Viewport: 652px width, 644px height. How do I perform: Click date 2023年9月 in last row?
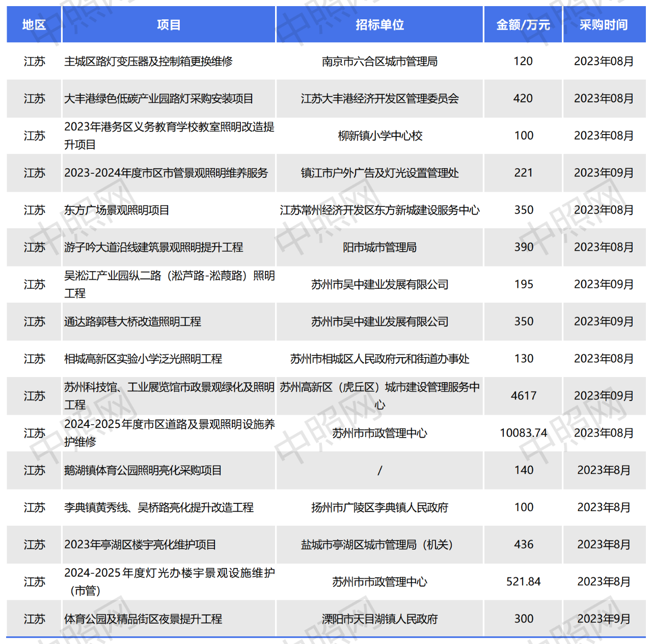click(x=604, y=619)
